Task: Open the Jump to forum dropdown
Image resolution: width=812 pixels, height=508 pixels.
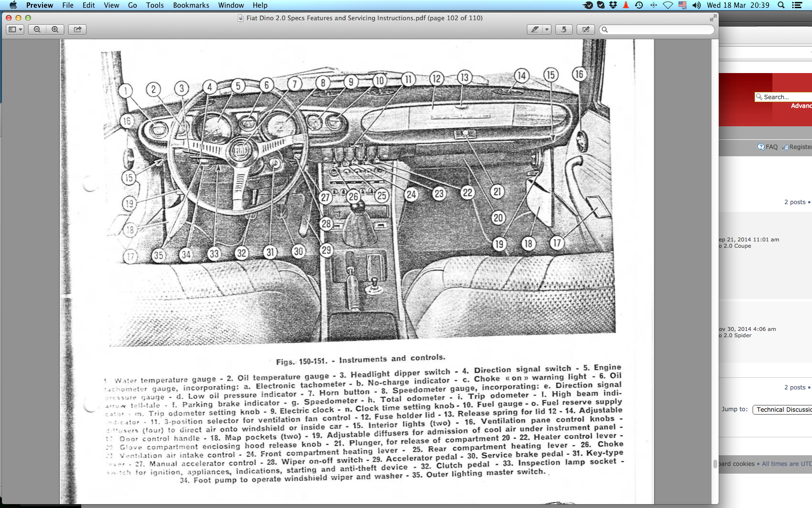Action: pos(783,410)
